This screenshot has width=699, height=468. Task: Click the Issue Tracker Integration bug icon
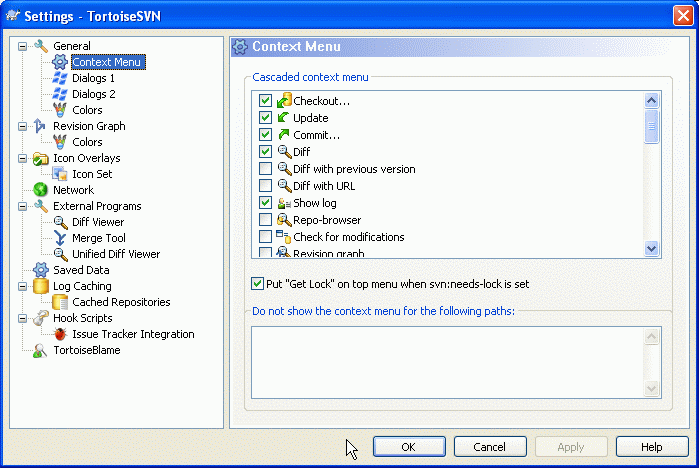[x=60, y=334]
